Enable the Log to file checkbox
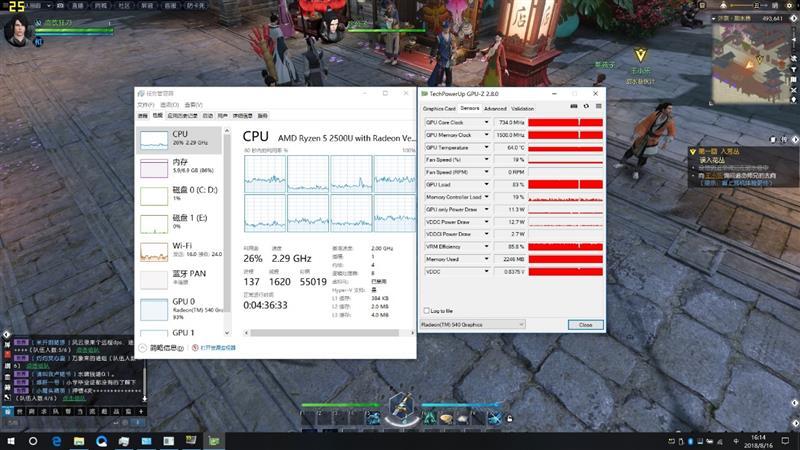 427,310
